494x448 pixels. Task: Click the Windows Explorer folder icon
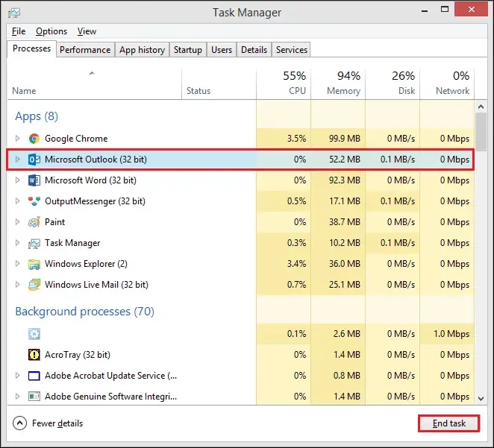click(x=34, y=264)
